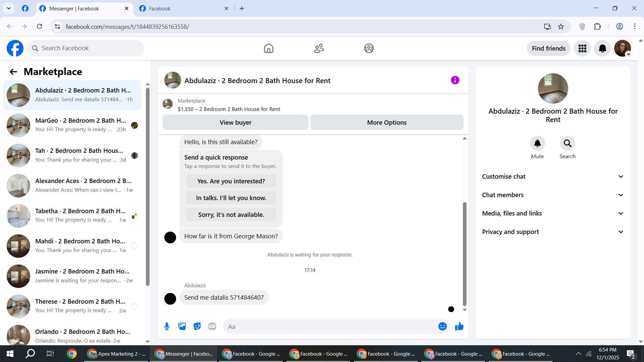
Task: Mute this conversation
Action: click(537, 143)
